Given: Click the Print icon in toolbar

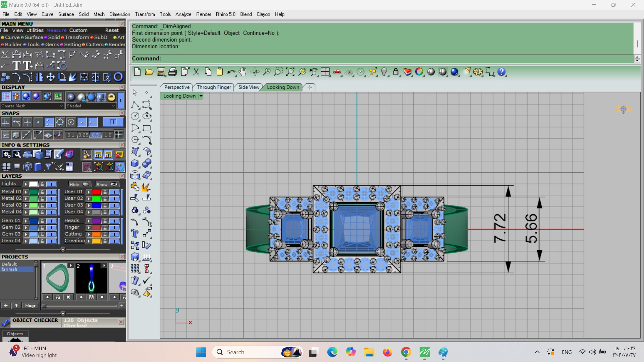Looking at the screenshot, I should 173,72.
